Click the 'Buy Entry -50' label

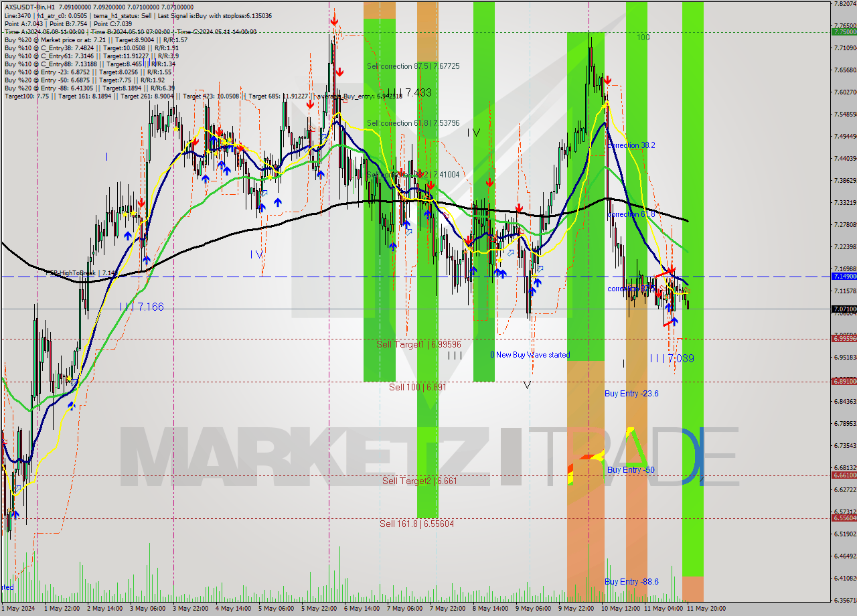coord(631,470)
